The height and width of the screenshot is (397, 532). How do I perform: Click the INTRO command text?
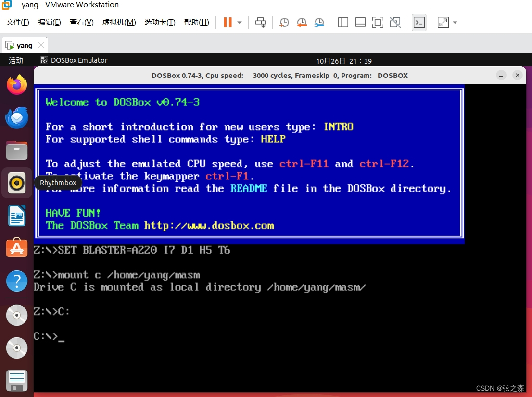339,127
